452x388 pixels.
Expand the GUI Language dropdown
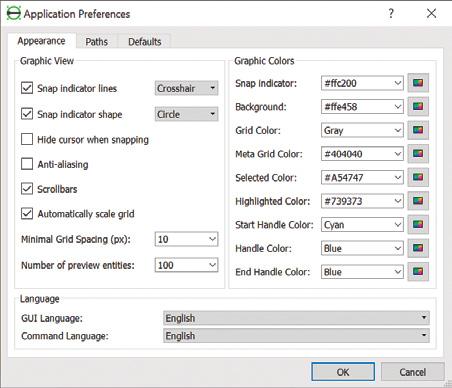(x=296, y=318)
